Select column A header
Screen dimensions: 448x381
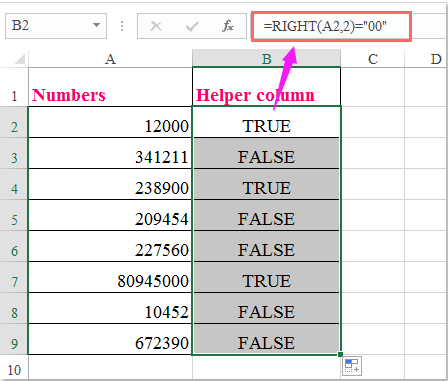[110, 59]
